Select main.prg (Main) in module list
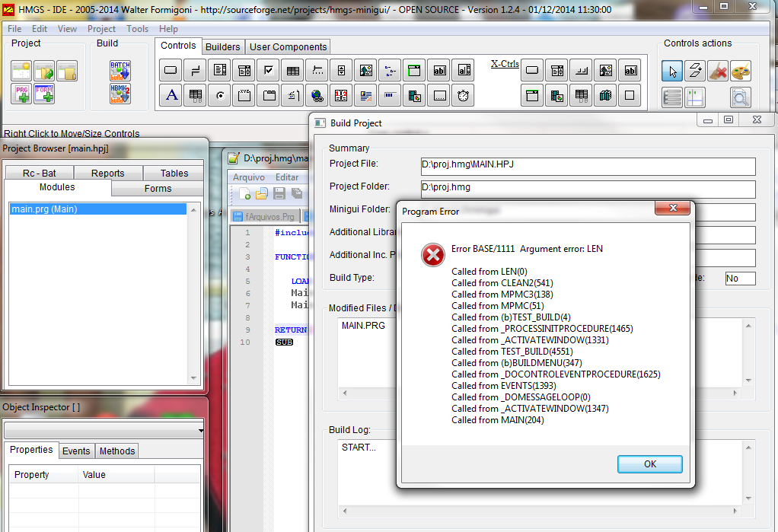This screenshot has height=532, width=778. point(44,209)
